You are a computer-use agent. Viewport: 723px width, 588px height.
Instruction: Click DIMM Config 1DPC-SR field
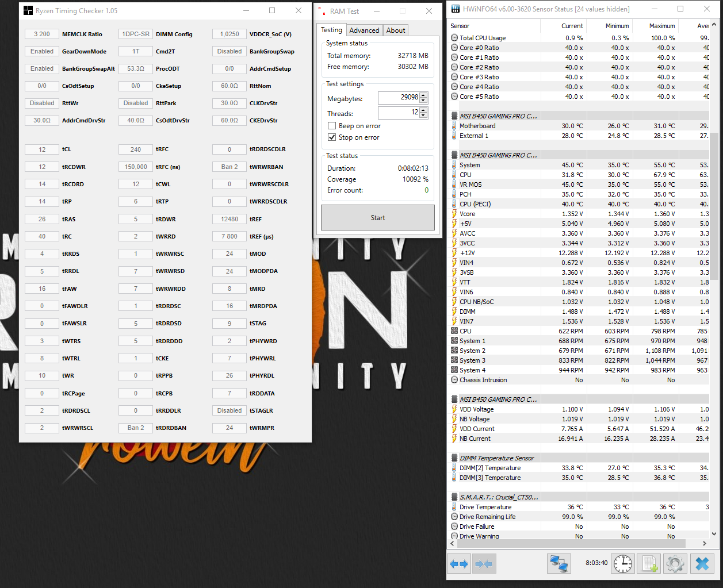click(136, 34)
